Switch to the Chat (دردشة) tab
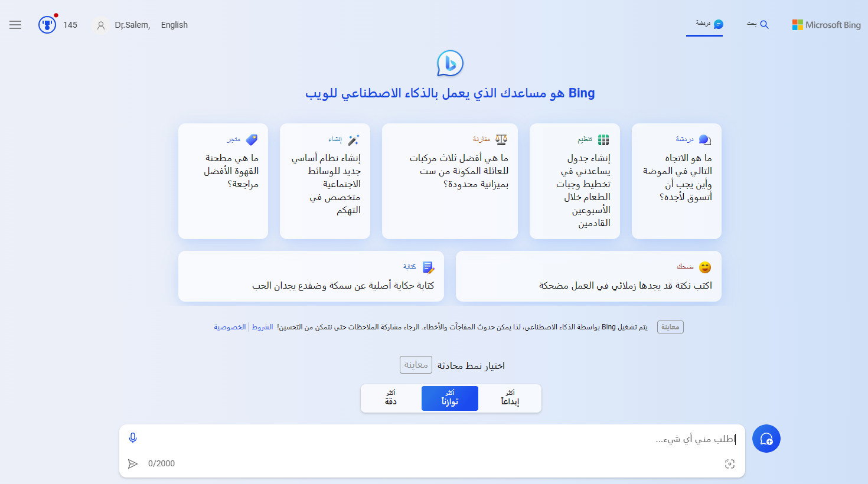Image resolution: width=868 pixels, height=484 pixels. pos(704,24)
